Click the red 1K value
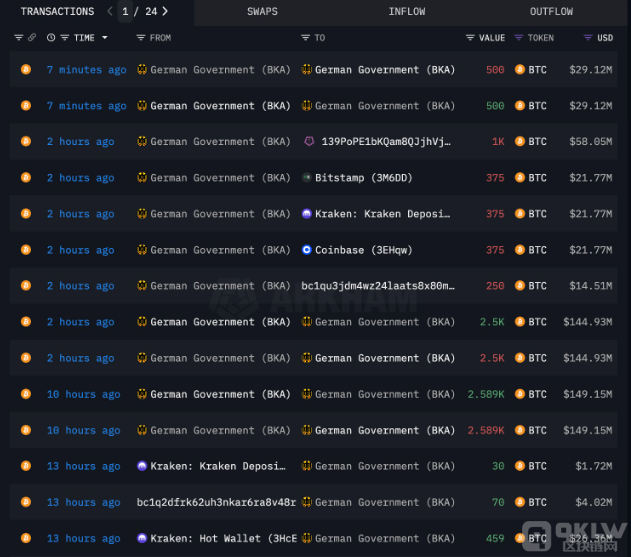The image size is (631, 557). [498, 142]
